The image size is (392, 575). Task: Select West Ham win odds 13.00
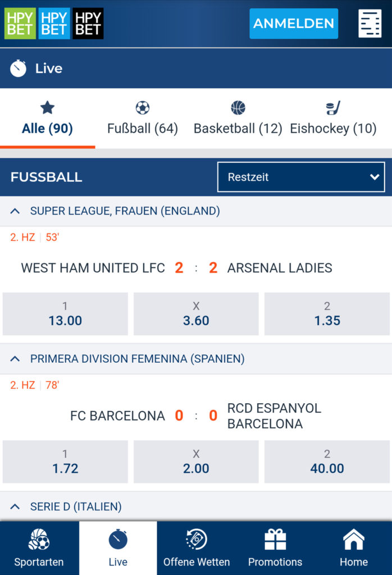tap(65, 314)
